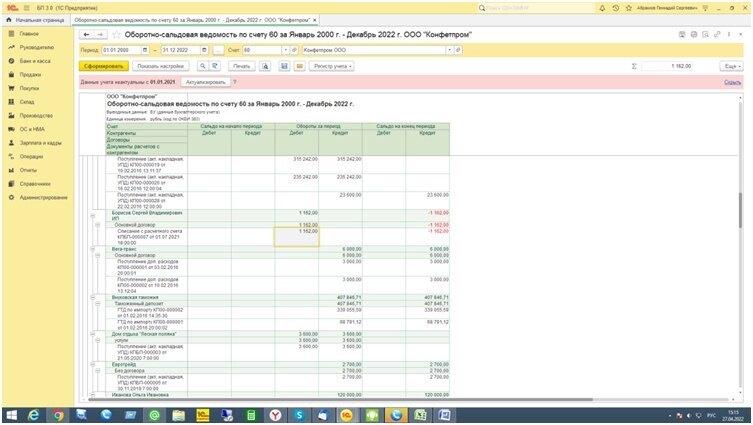Screen dimensions: 753x425
Task: Select the Вега-транс row credit turnover cell
Action: click(x=340, y=249)
